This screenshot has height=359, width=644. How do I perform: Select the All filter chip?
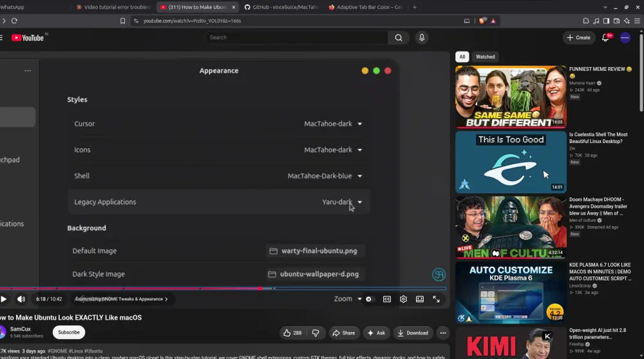(462, 57)
